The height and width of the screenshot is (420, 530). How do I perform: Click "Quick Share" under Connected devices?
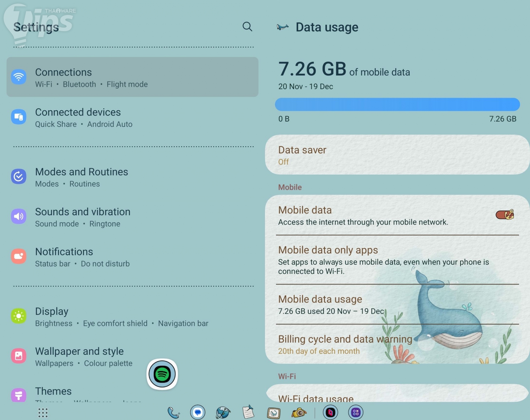coord(56,124)
